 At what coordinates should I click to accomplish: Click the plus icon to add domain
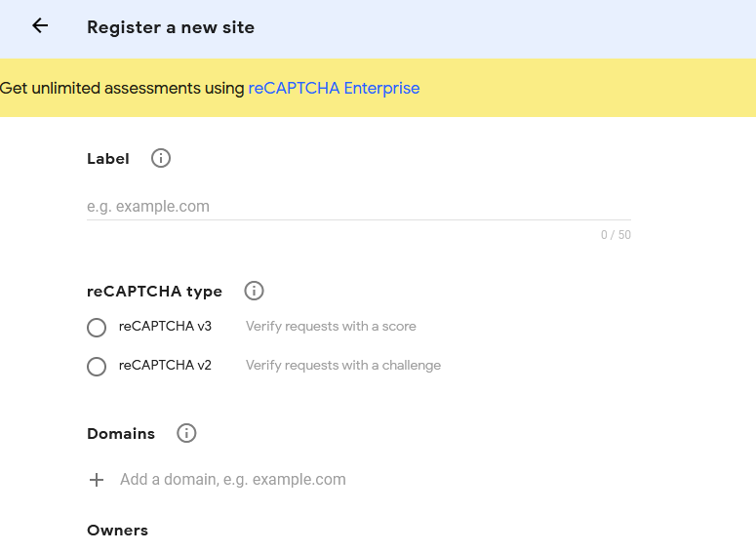pos(97,480)
